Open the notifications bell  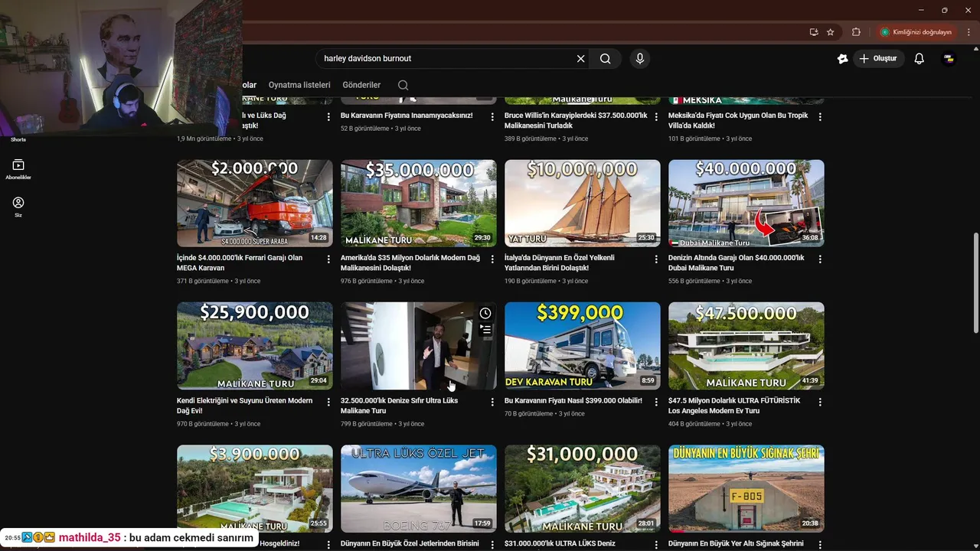(x=920, y=58)
